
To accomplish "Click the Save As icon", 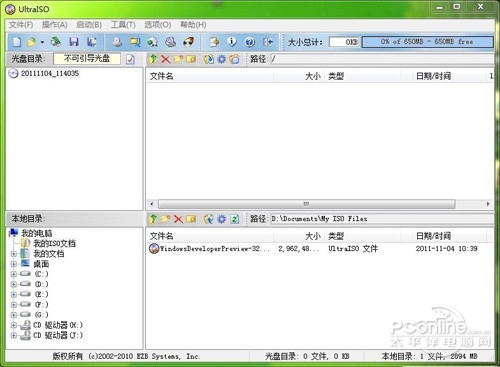I will [x=92, y=42].
